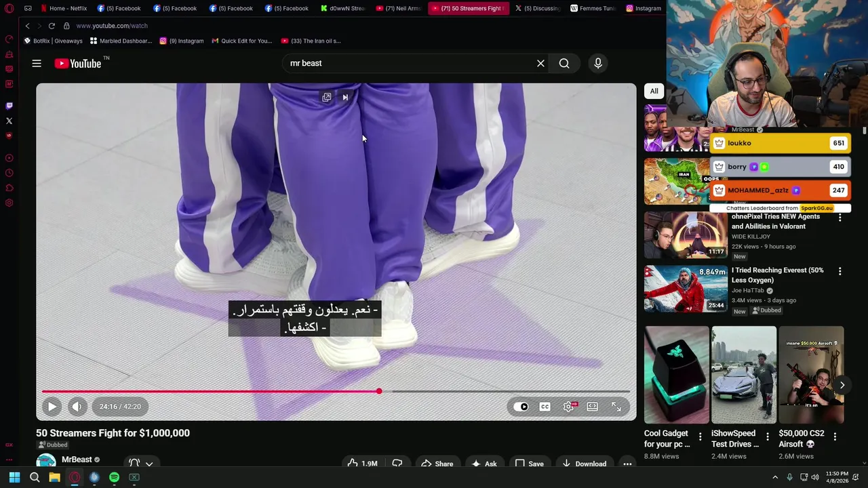The height and width of the screenshot is (488, 868).
Task: Download the video
Action: 584,464
